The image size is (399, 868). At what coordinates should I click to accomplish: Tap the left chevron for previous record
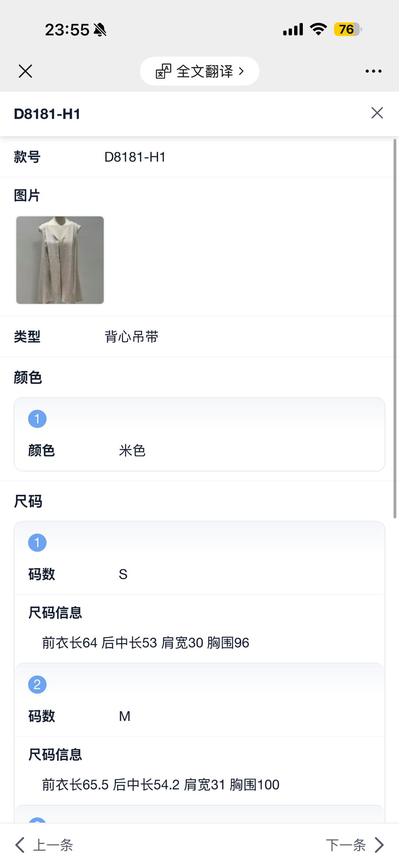(20, 845)
